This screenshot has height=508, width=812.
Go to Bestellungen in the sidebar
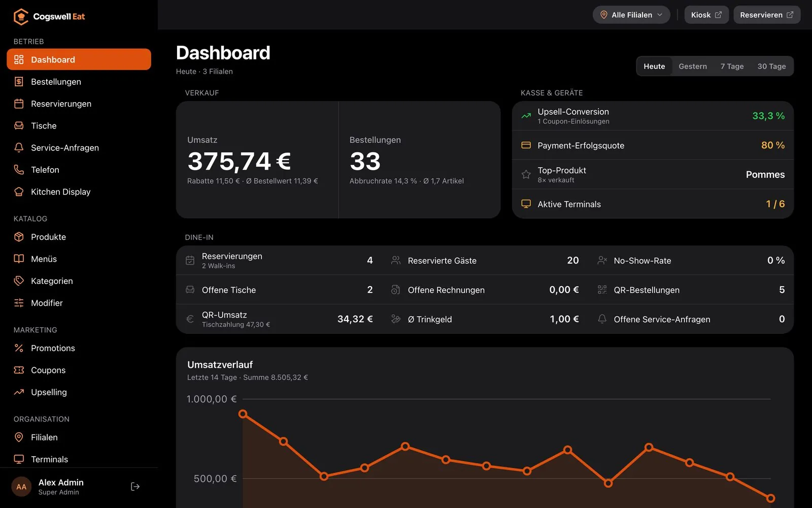click(x=79, y=82)
